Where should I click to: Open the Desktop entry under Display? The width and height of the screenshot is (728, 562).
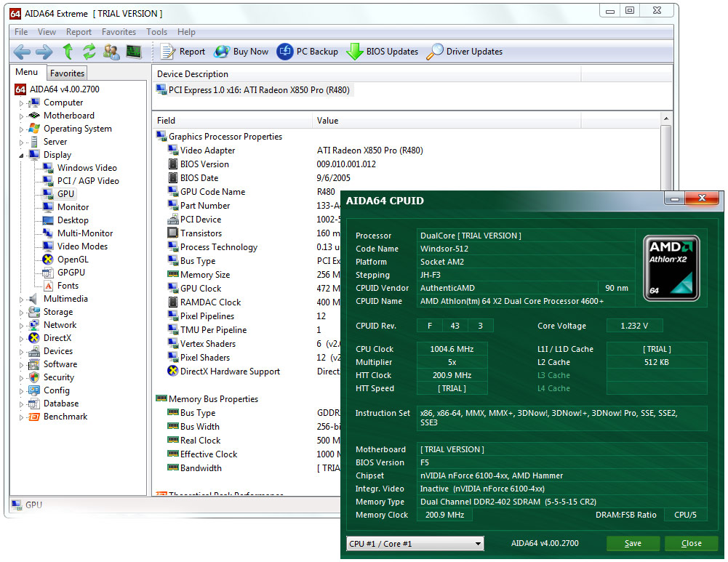click(73, 220)
